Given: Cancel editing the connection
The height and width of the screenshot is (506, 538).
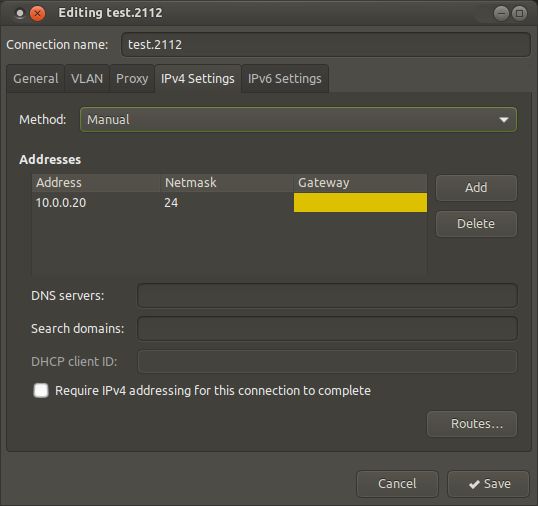Looking at the screenshot, I should tap(397, 484).
